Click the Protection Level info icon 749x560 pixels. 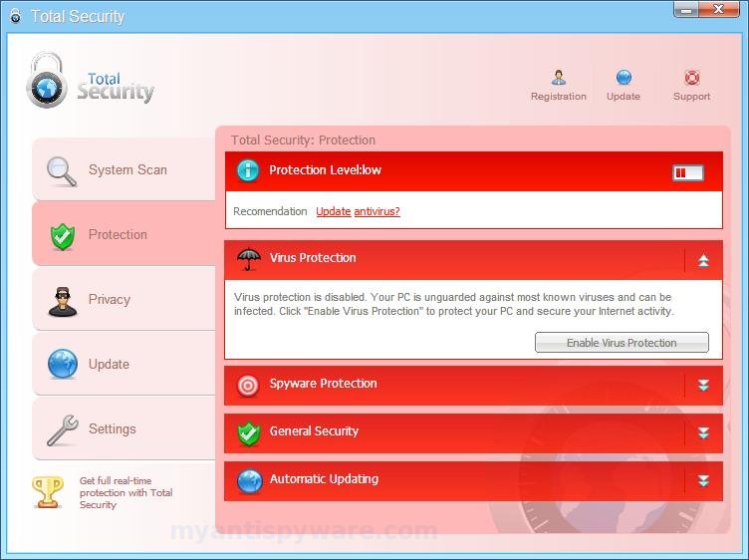(248, 170)
